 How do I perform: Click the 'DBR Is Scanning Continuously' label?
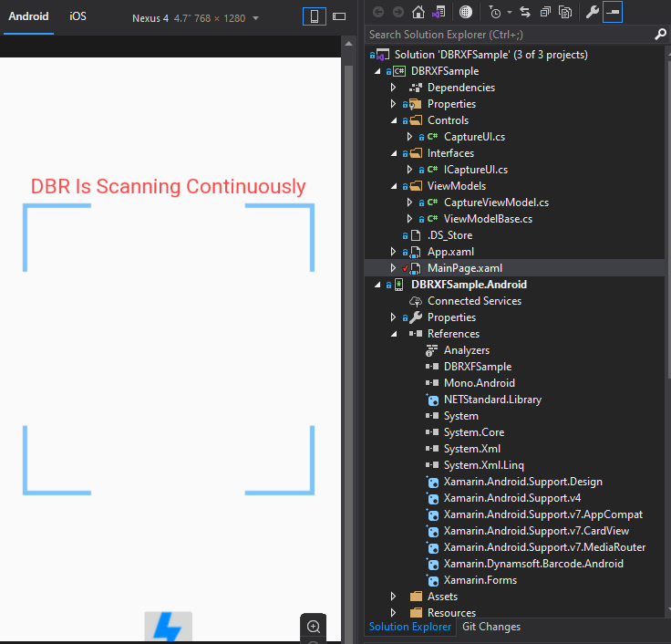tap(168, 186)
